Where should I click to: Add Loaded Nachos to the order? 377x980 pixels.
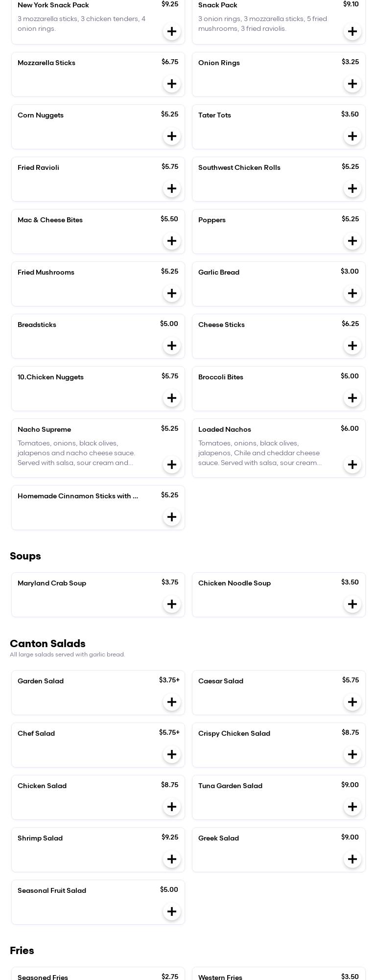pyautogui.click(x=352, y=465)
